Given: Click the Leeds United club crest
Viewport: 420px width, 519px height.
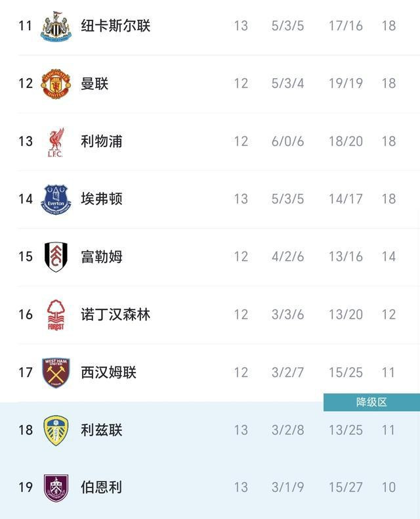Looking at the screenshot, I should pyautogui.click(x=56, y=430).
